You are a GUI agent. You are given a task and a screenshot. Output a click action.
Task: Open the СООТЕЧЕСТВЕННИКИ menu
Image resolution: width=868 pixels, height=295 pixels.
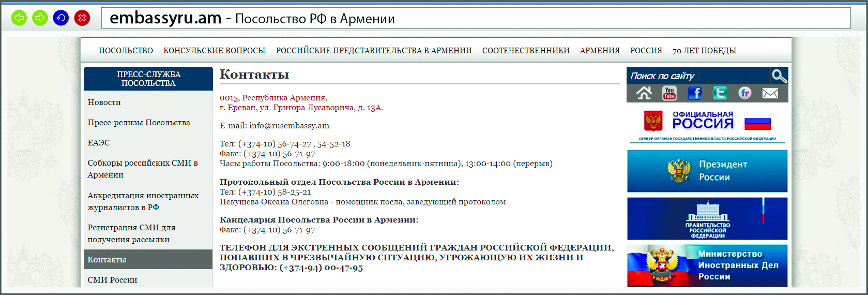[x=526, y=51]
